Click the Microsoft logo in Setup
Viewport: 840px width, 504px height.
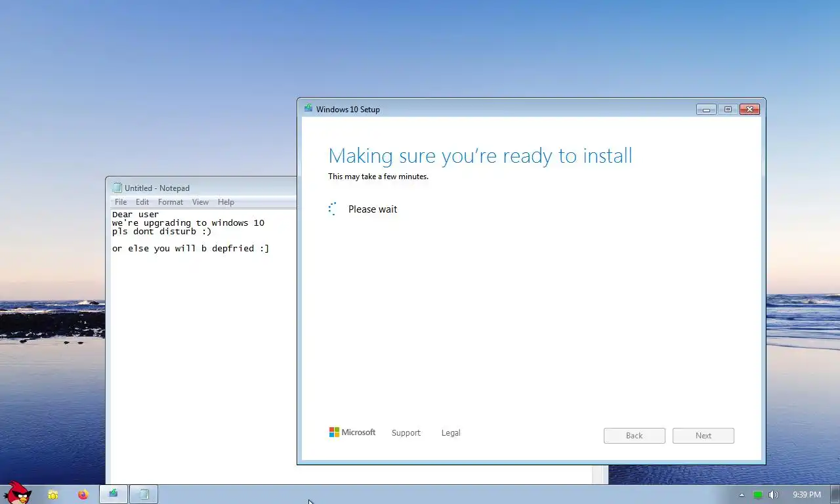352,432
